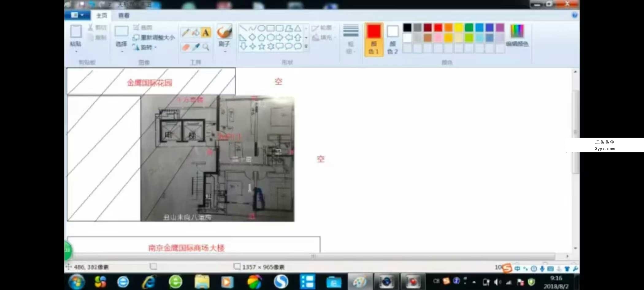The width and height of the screenshot is (644, 290).
Task: Click the vertical scrollbar down arrow
Action: click(575, 248)
